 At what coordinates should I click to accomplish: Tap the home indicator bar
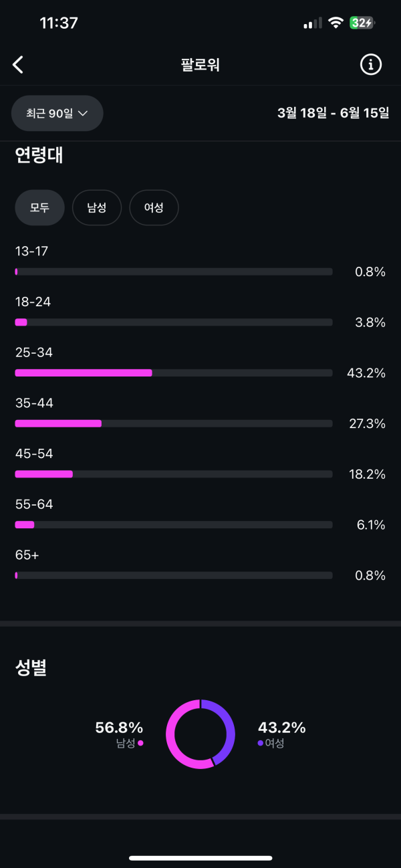tap(200, 858)
